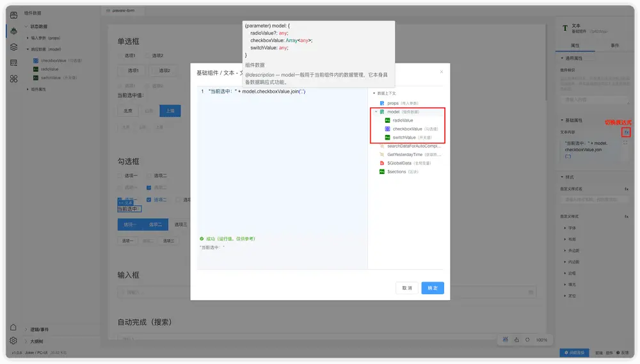This screenshot has width=640, height=364.
Task: Select the 上海 radio button
Action: [x=170, y=111]
